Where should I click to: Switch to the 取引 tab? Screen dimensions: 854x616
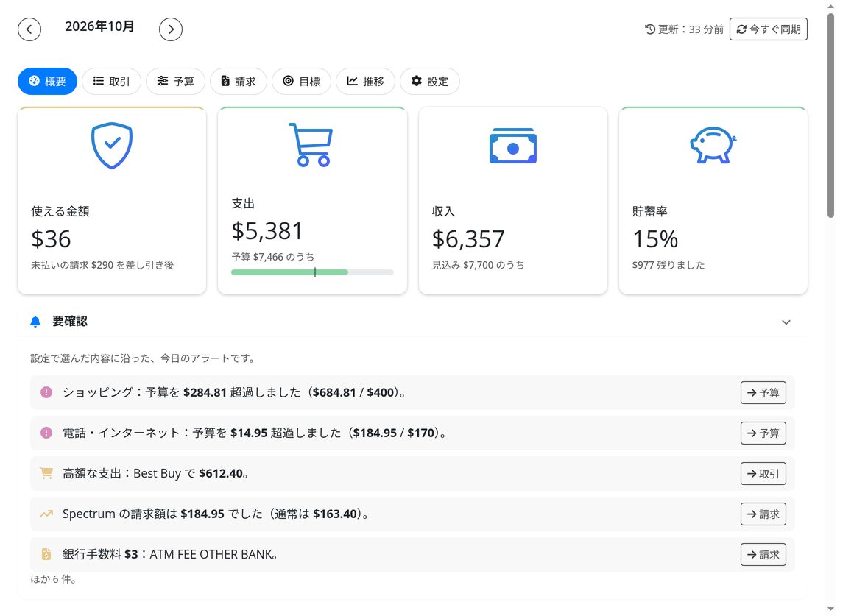[x=112, y=81]
